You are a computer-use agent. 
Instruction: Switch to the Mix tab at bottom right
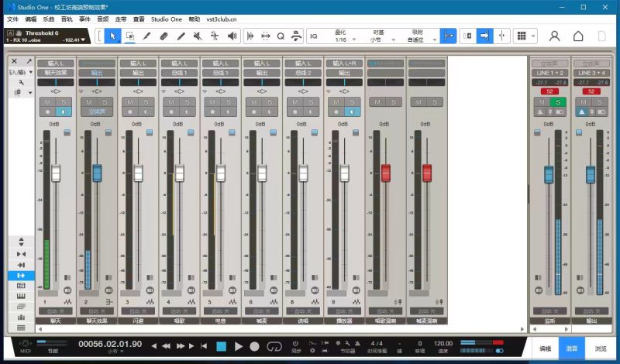click(x=571, y=349)
